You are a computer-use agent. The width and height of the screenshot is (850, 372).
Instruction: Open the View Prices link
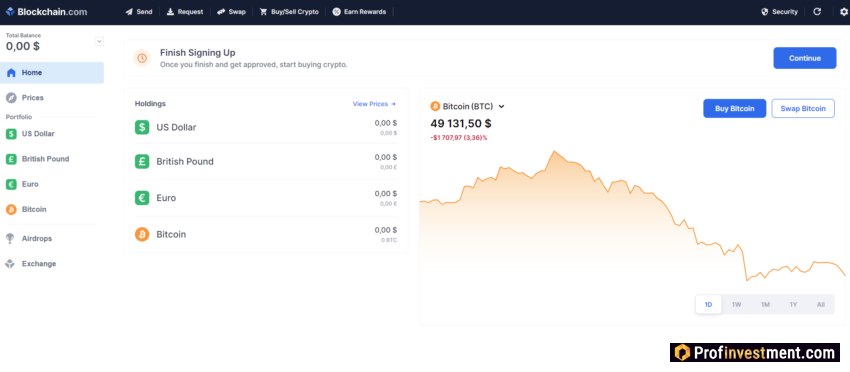click(374, 104)
